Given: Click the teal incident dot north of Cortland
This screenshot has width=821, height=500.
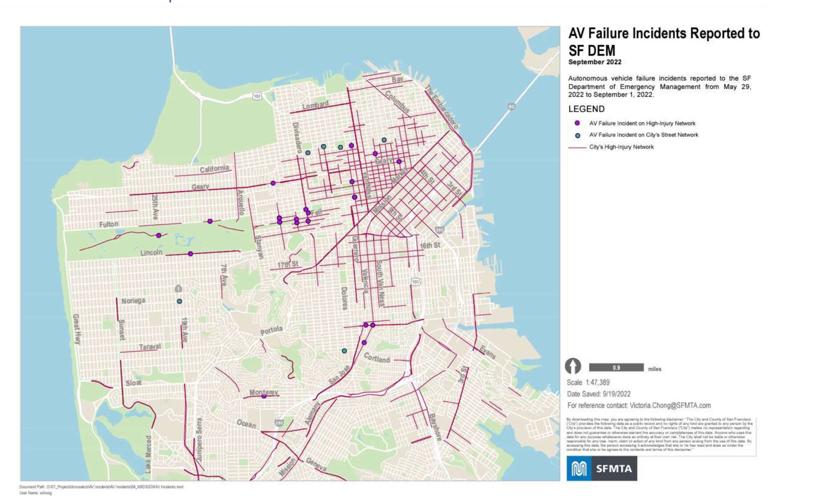Looking at the screenshot, I should (x=345, y=351).
